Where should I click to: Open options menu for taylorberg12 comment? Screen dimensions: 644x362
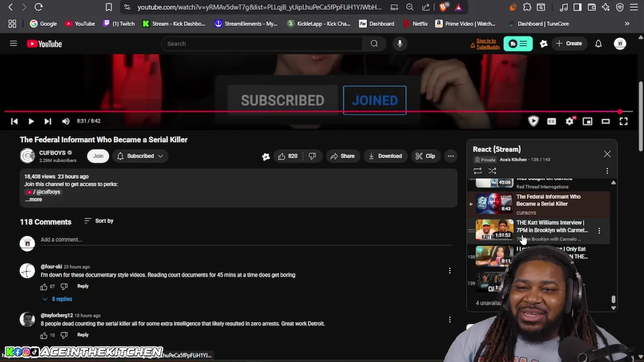click(x=450, y=320)
